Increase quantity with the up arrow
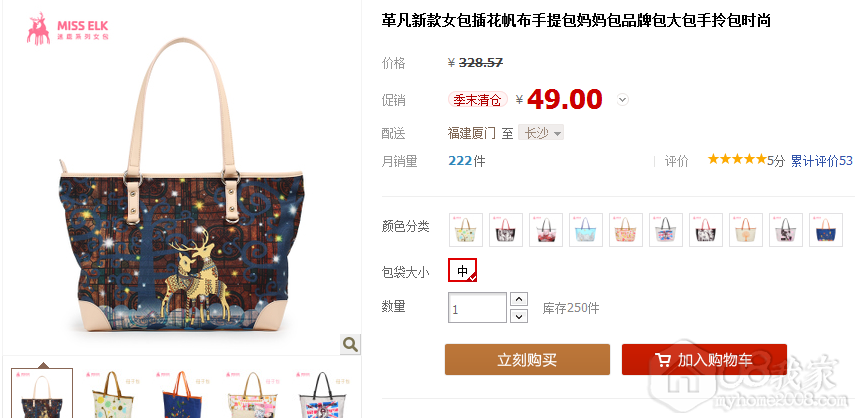 [519, 299]
